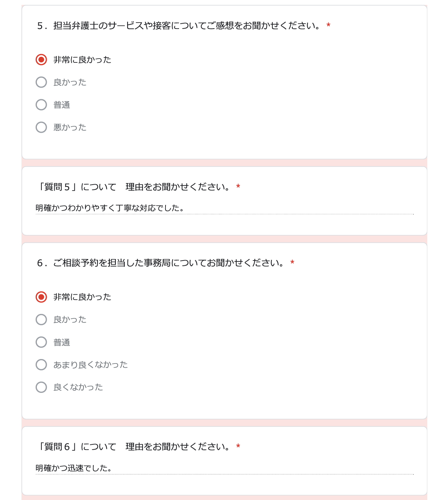Click required asterisk beside 質問５ reason heading
The height and width of the screenshot is (500, 448).
pyautogui.click(x=238, y=186)
